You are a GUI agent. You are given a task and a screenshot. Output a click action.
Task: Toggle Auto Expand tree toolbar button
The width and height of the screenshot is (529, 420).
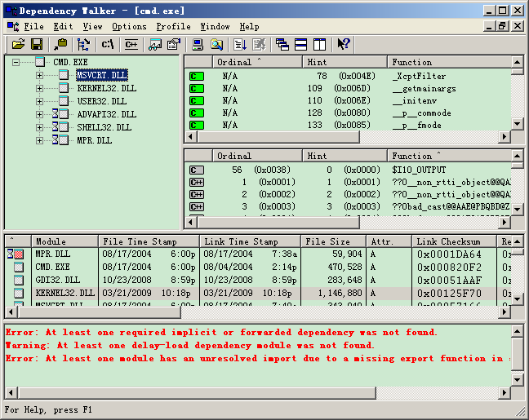point(83,44)
